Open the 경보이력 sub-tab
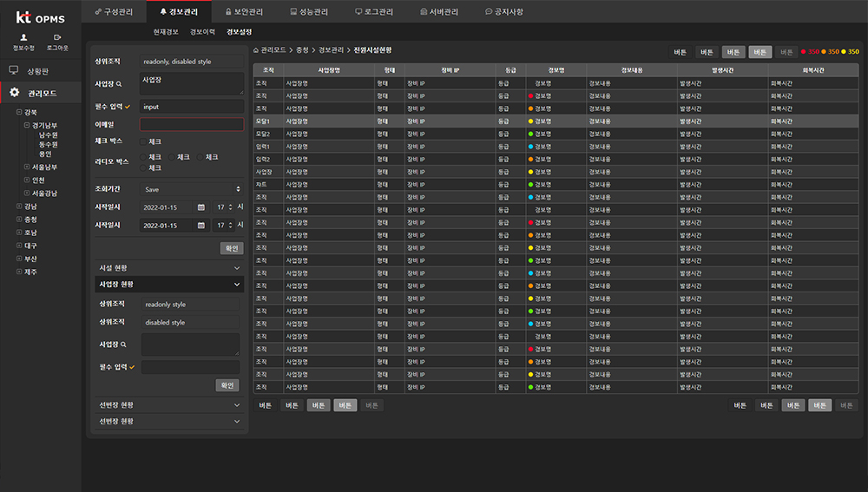This screenshot has height=492, width=868. tap(202, 32)
